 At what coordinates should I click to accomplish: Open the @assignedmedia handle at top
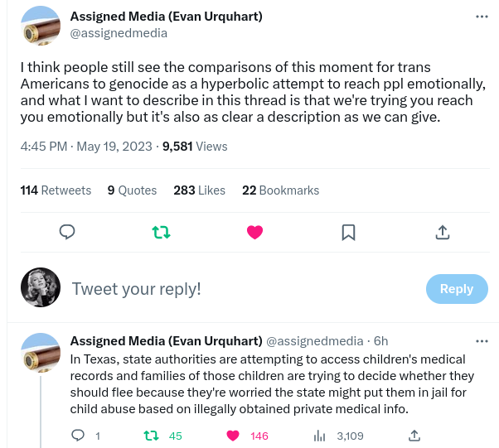pos(119,33)
